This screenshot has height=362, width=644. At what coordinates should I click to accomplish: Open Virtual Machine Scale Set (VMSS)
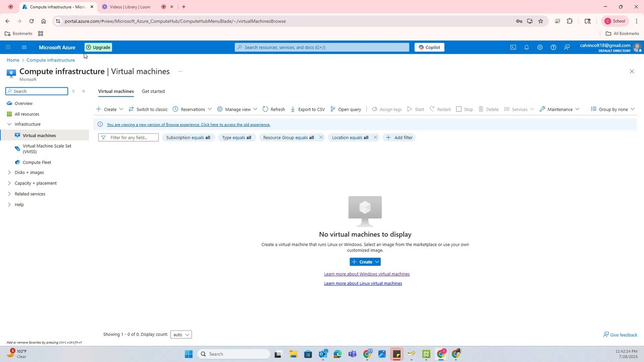[x=47, y=149]
